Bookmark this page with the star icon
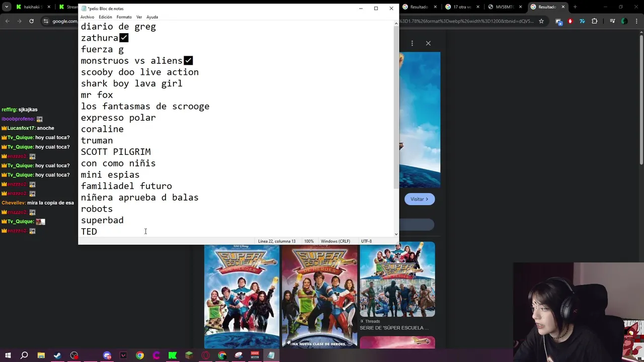The image size is (644, 362). coord(541,21)
